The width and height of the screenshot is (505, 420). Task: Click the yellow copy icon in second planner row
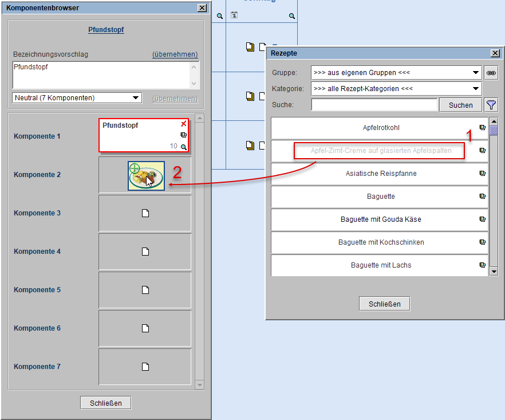[250, 96]
